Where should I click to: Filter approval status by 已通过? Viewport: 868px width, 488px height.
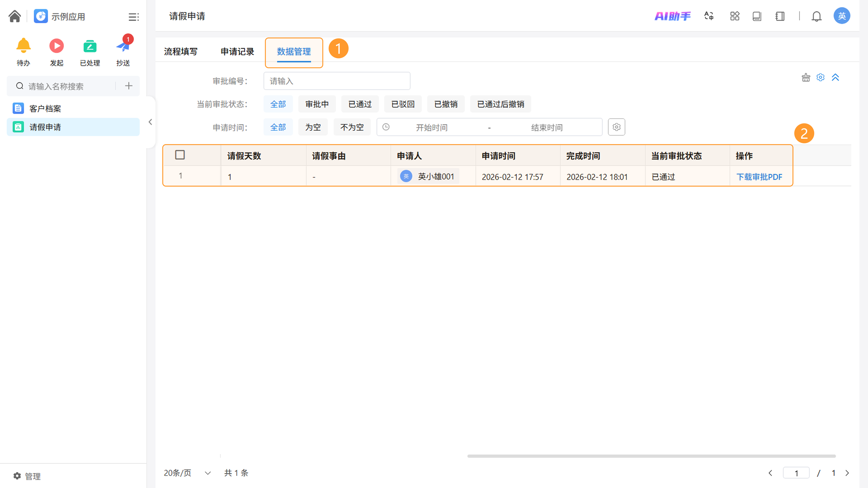(x=360, y=104)
